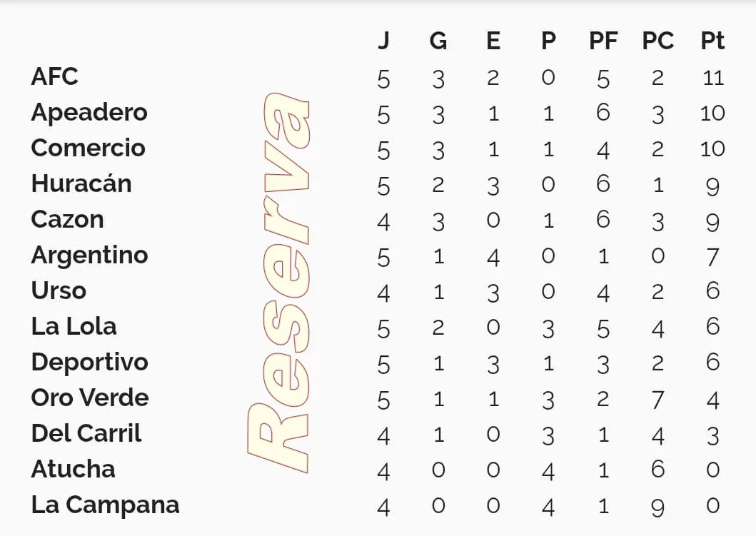This screenshot has width=756, height=536.
Task: Select the Oro Verde team label
Action: 90,398
